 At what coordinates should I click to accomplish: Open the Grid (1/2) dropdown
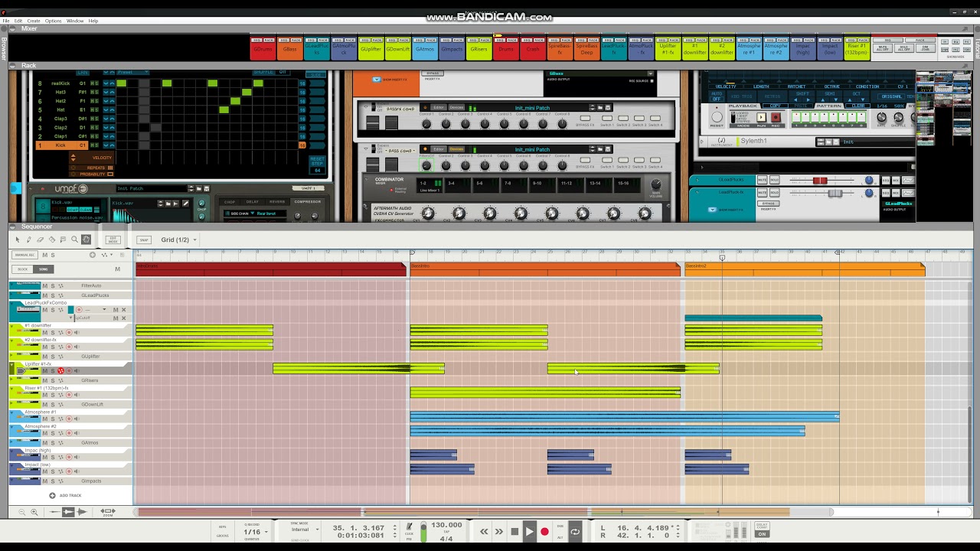(x=179, y=240)
